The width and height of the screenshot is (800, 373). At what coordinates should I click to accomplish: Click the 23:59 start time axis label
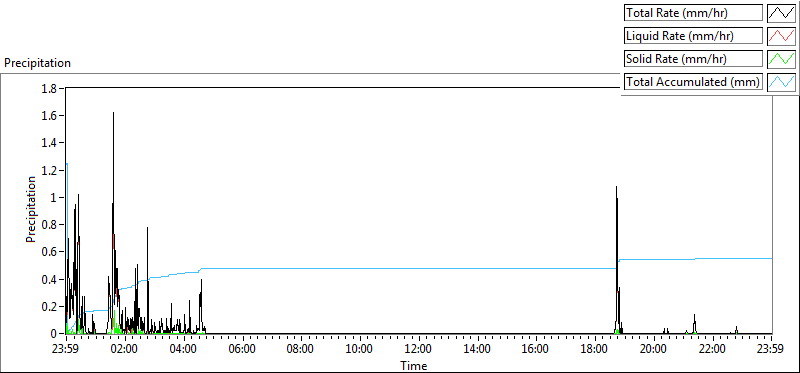pos(66,350)
